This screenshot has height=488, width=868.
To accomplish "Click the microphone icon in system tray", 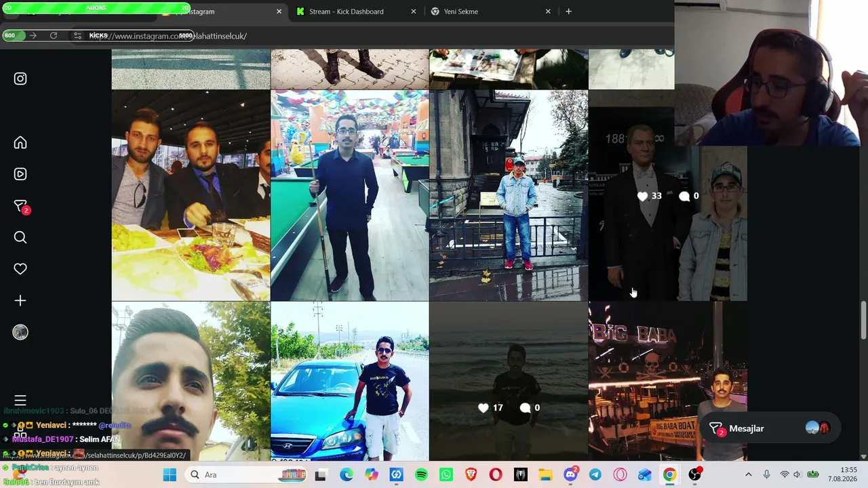I will pyautogui.click(x=767, y=474).
